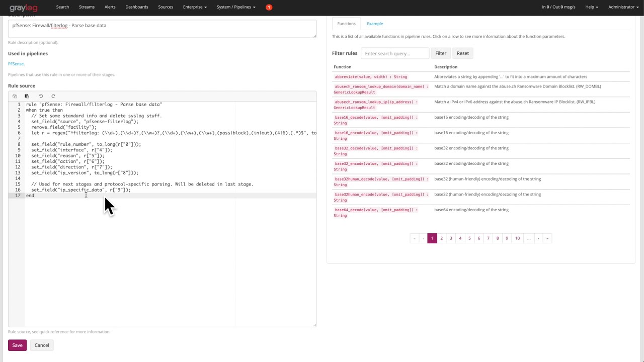Click the Filter button for rules

point(441,53)
